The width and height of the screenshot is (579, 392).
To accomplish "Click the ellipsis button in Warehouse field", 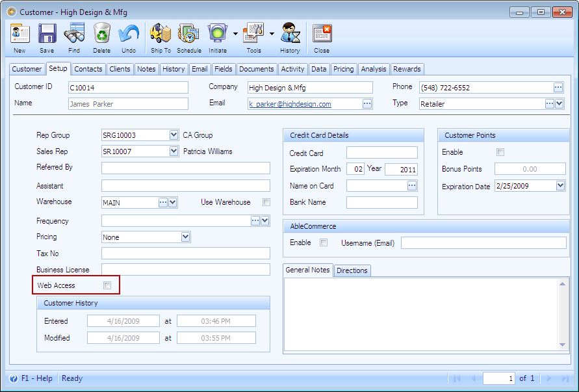I will [163, 202].
